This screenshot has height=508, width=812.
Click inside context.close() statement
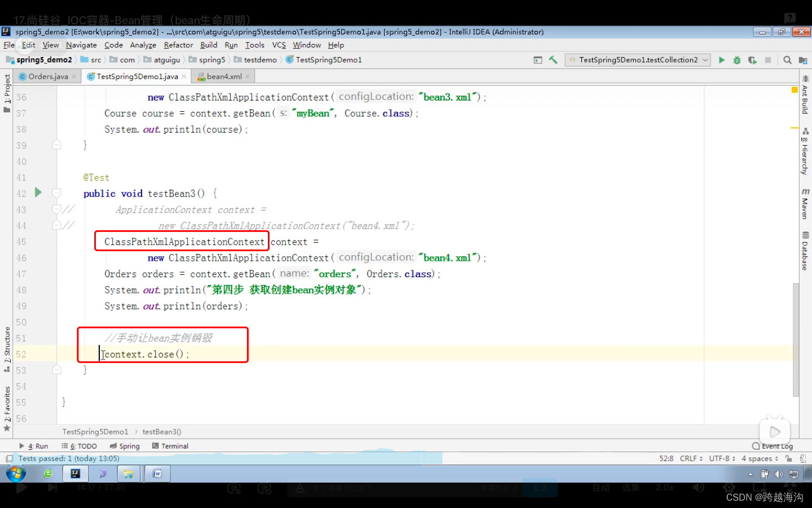pyautogui.click(x=147, y=354)
